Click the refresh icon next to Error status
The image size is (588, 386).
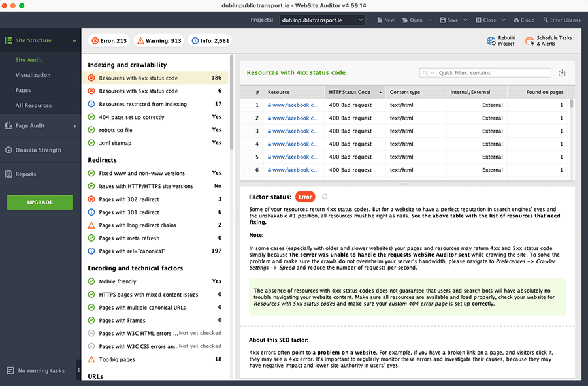tap(325, 197)
